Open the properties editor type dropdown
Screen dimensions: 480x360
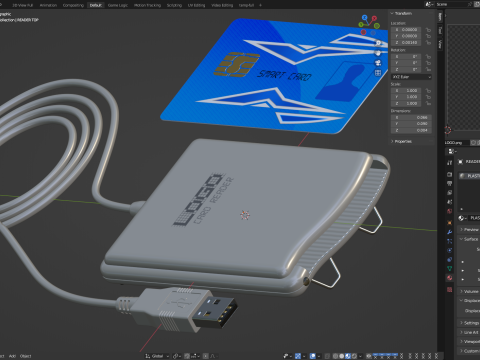[452, 152]
